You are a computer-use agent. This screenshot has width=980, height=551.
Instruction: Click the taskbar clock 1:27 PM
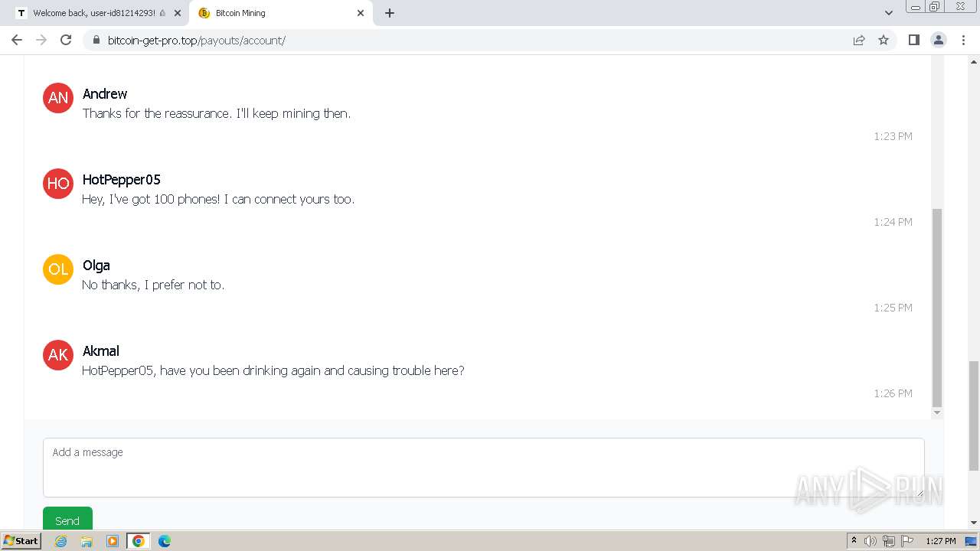pyautogui.click(x=941, y=541)
